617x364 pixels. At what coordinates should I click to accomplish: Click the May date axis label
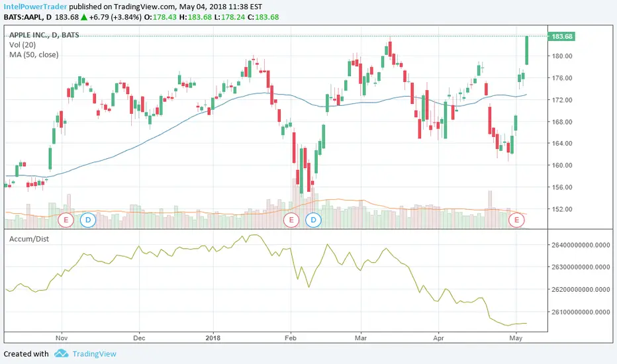(516, 338)
